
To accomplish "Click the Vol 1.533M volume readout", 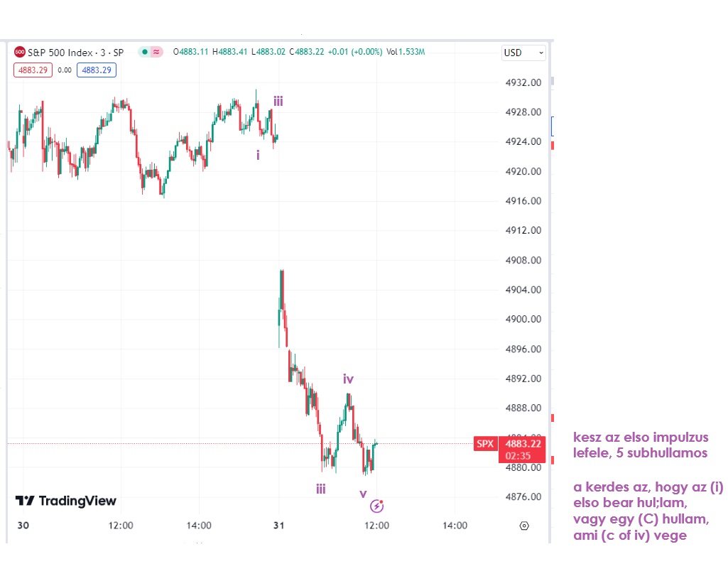I will pyautogui.click(x=406, y=52).
